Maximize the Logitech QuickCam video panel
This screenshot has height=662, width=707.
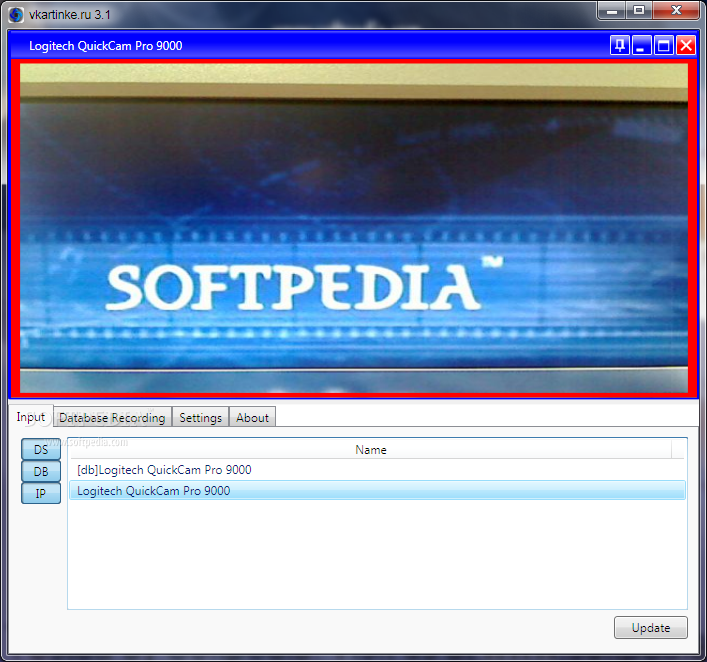[663, 46]
